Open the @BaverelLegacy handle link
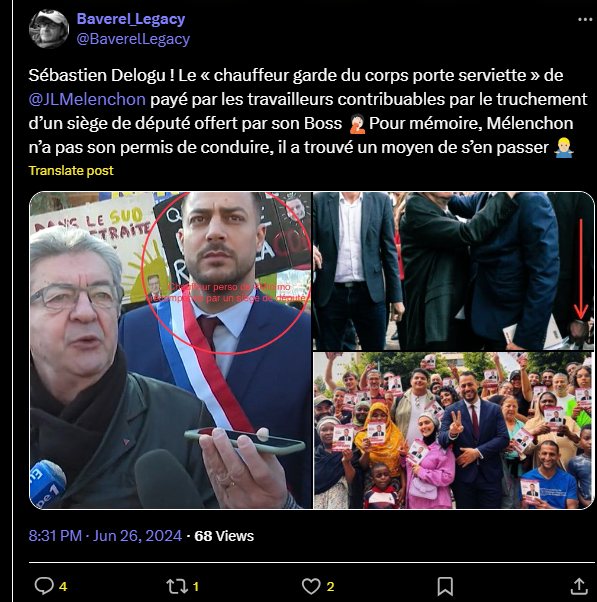The image size is (597, 602). click(133, 39)
